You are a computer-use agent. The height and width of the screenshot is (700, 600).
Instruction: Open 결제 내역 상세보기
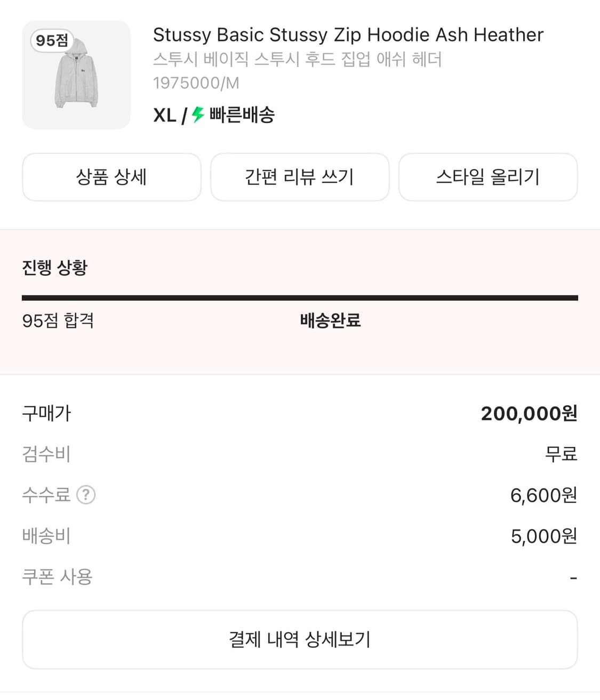tap(299, 639)
